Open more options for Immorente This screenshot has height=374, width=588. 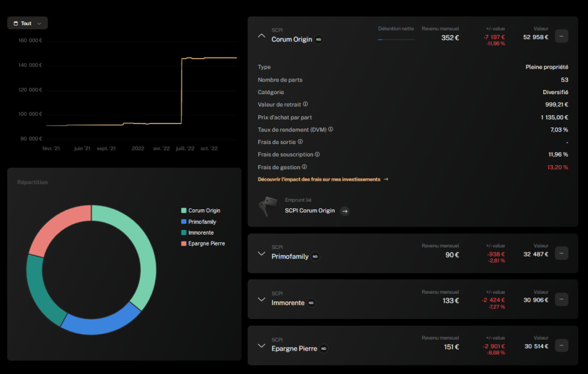tap(562, 299)
